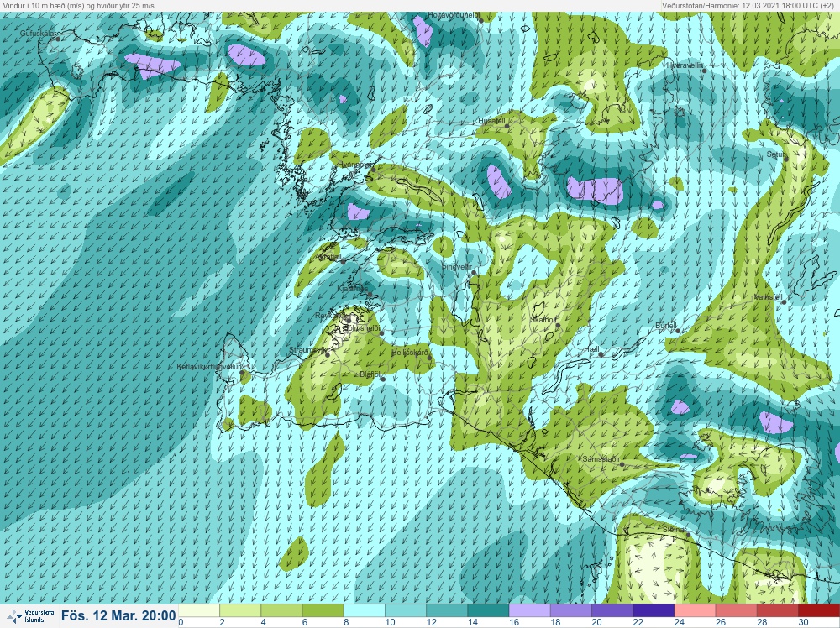Select the 6–8 m/s olive green legend swatch
The height and width of the screenshot is (628, 840).
[323, 611]
